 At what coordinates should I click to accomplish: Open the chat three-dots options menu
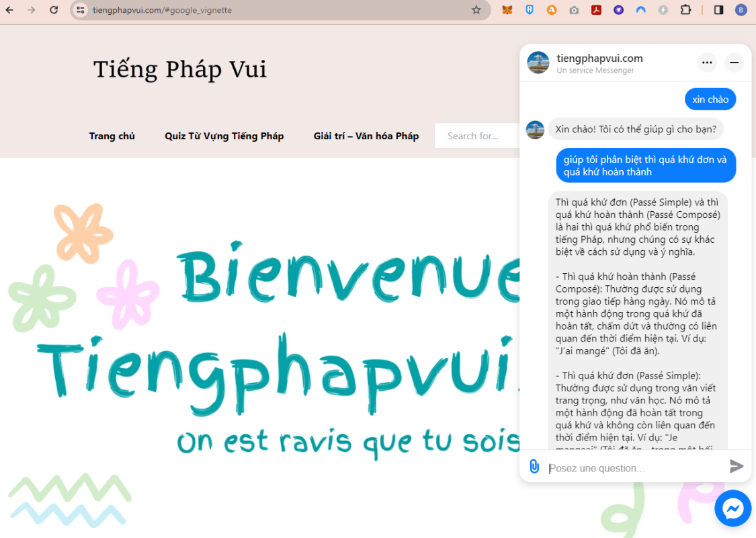707,63
